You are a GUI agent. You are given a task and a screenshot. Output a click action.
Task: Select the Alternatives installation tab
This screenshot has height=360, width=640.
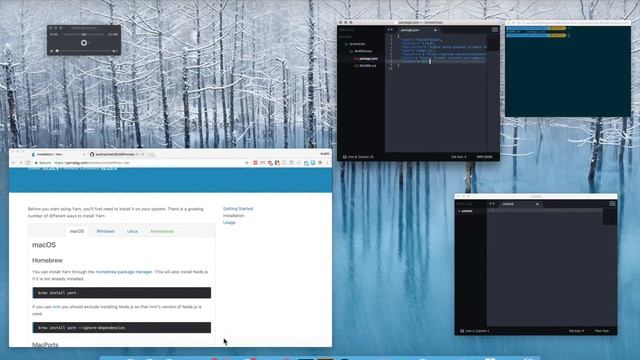coord(162,231)
